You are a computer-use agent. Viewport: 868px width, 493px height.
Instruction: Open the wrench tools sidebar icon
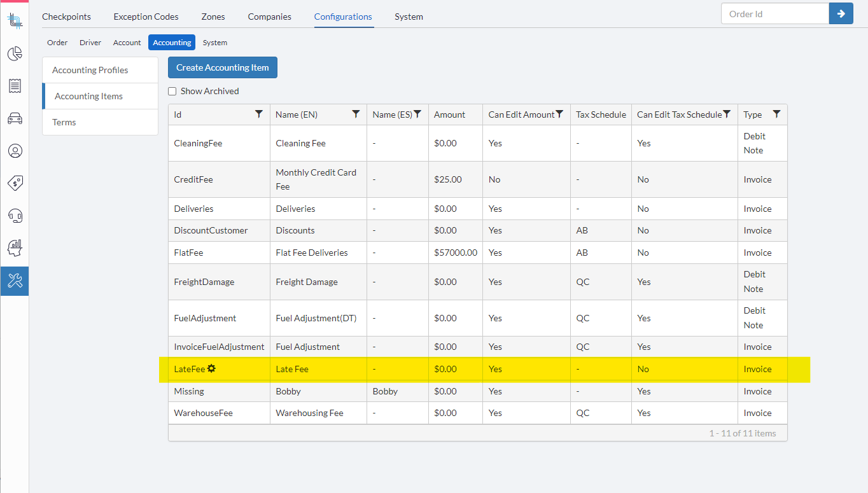click(15, 281)
